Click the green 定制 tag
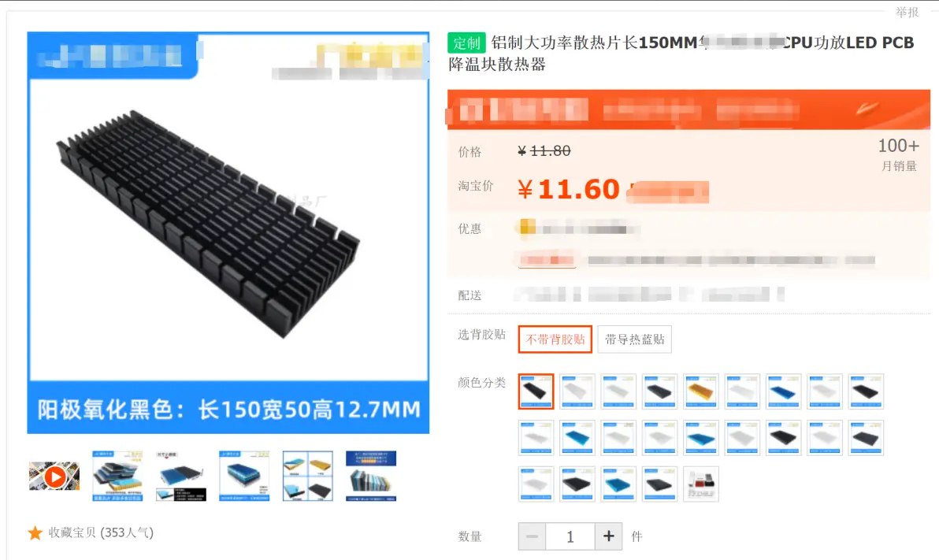The height and width of the screenshot is (560, 939). 466,43
